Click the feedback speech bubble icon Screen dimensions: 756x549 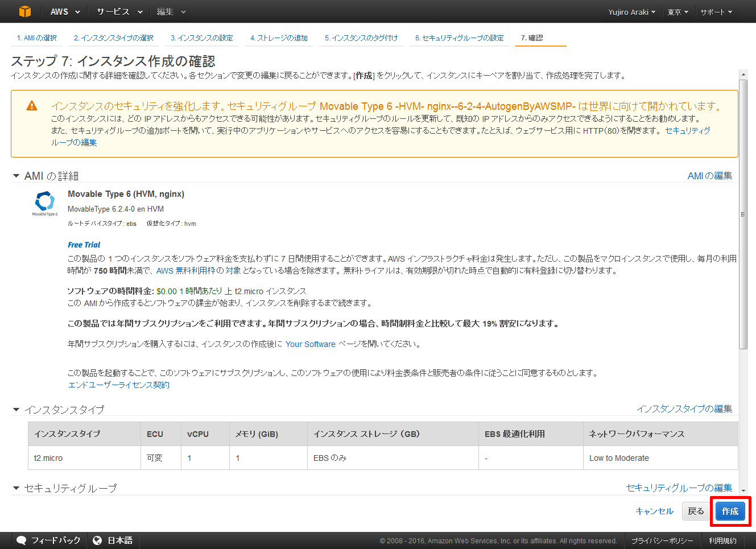(22, 540)
